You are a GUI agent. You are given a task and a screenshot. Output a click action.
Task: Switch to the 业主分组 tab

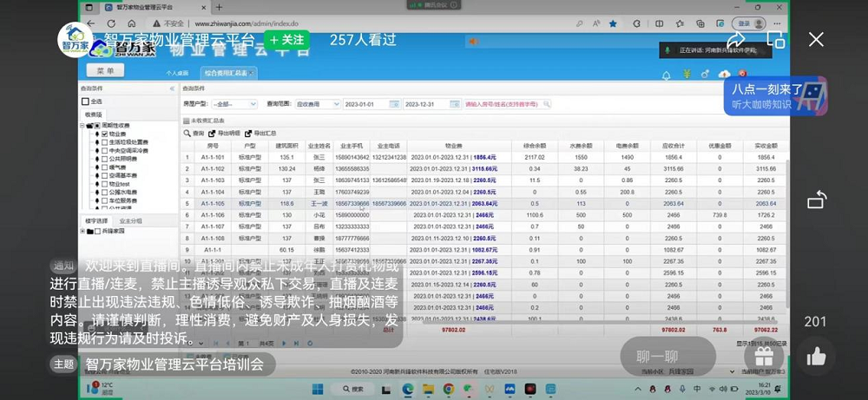(x=131, y=220)
